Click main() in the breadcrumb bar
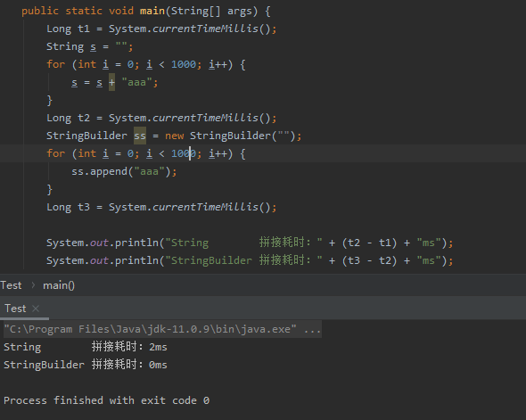 pyautogui.click(x=59, y=285)
